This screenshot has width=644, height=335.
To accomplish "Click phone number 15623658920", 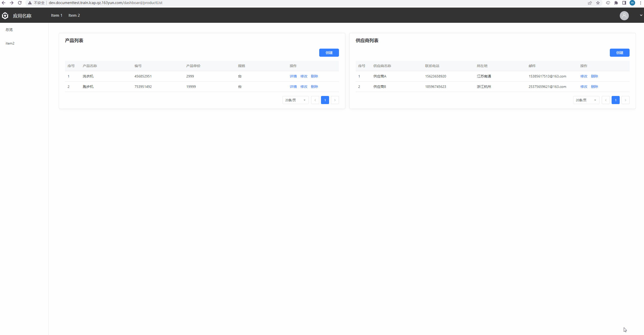I will 435,76.
